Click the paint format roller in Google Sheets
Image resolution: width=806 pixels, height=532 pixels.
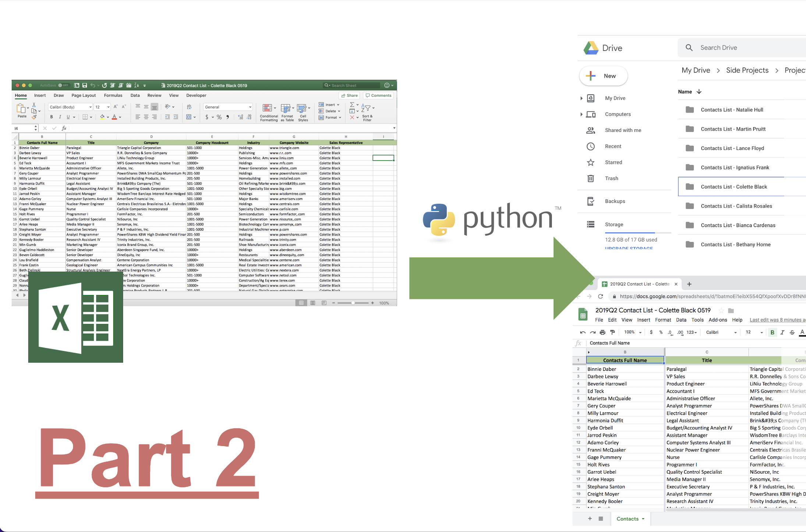coord(612,332)
